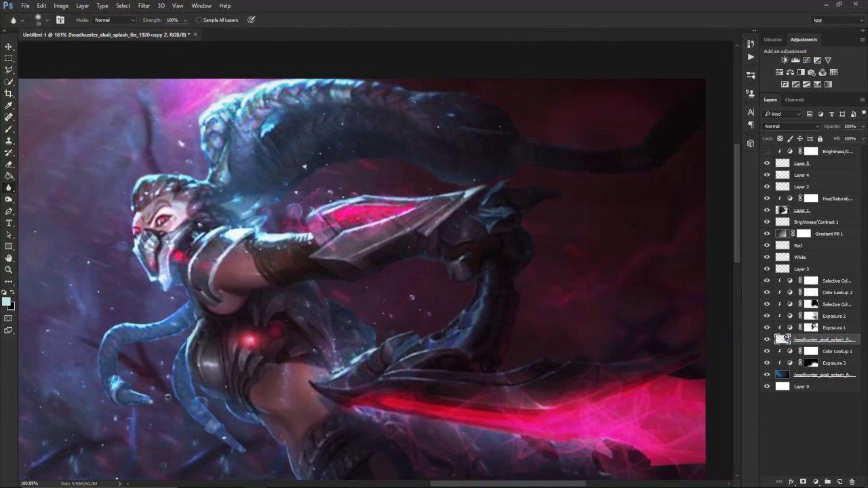Delete layer with trash icon
This screenshot has height=488, width=868.
(852, 482)
